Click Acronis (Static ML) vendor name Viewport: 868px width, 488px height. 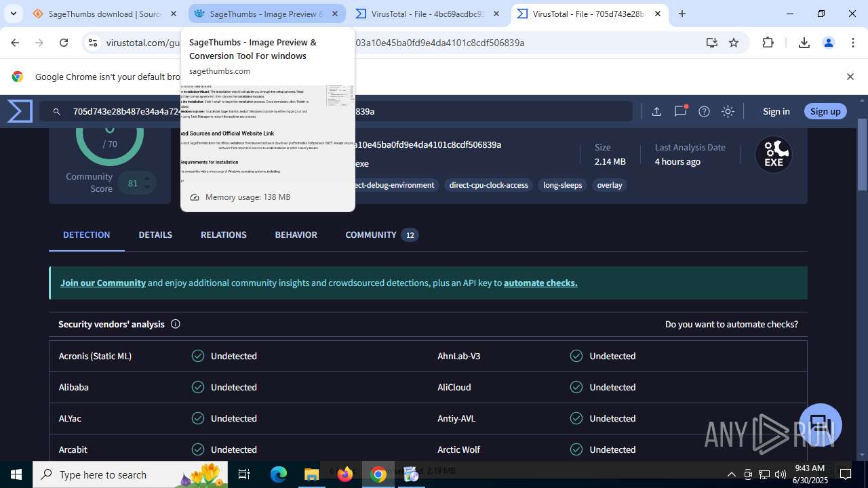[95, 356]
